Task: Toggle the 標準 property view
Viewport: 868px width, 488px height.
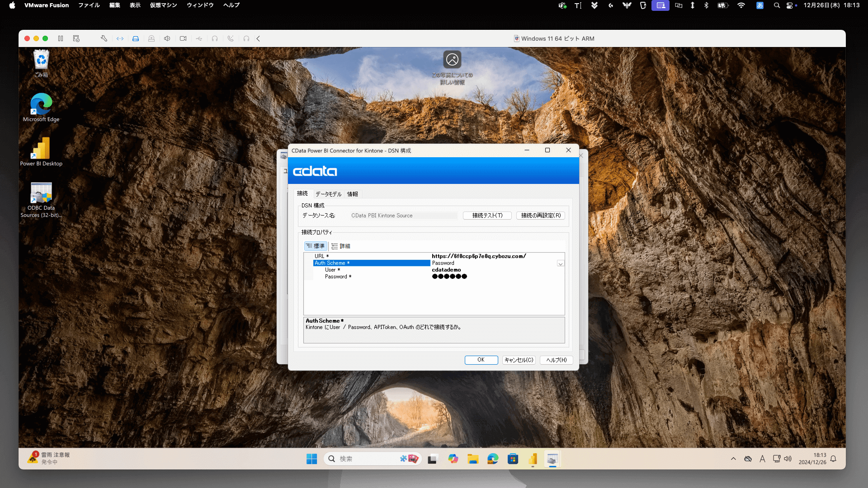Action: pos(316,246)
